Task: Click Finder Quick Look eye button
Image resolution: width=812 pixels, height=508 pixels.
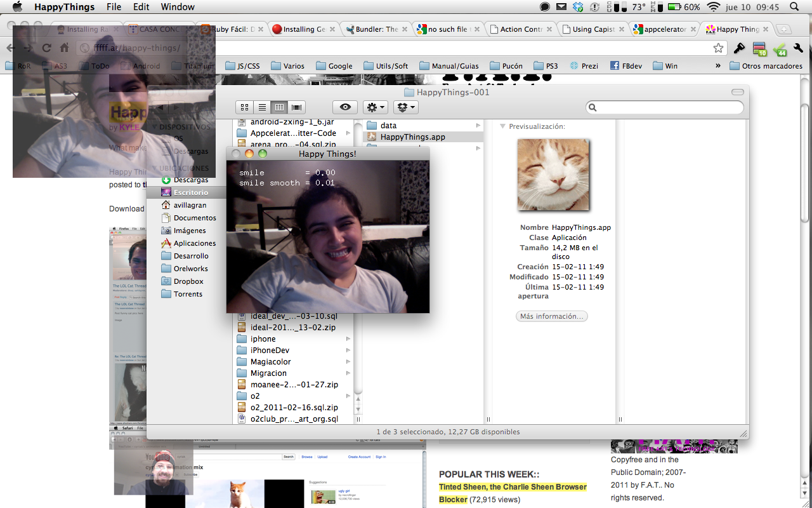Action: point(345,107)
